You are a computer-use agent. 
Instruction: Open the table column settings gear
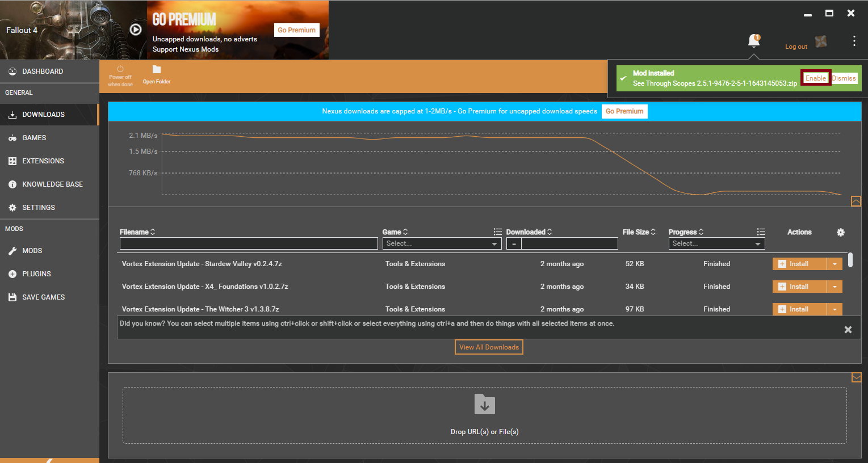click(x=841, y=232)
